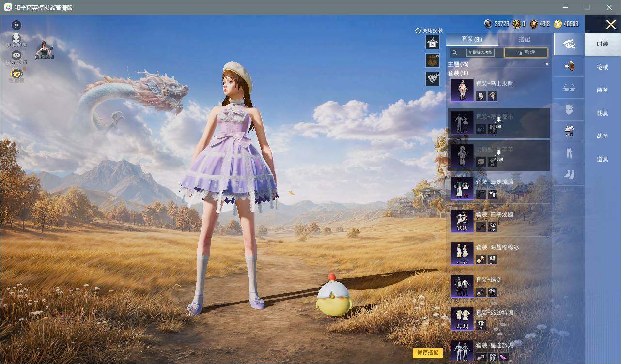Switch to the 载具 vehicles tab
The height and width of the screenshot is (364, 621).
(x=603, y=113)
